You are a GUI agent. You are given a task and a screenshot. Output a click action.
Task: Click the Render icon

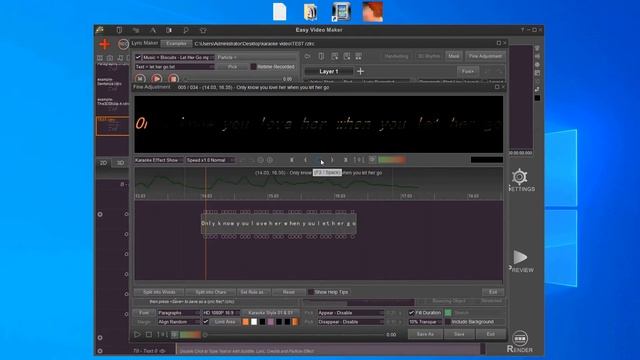[520, 338]
